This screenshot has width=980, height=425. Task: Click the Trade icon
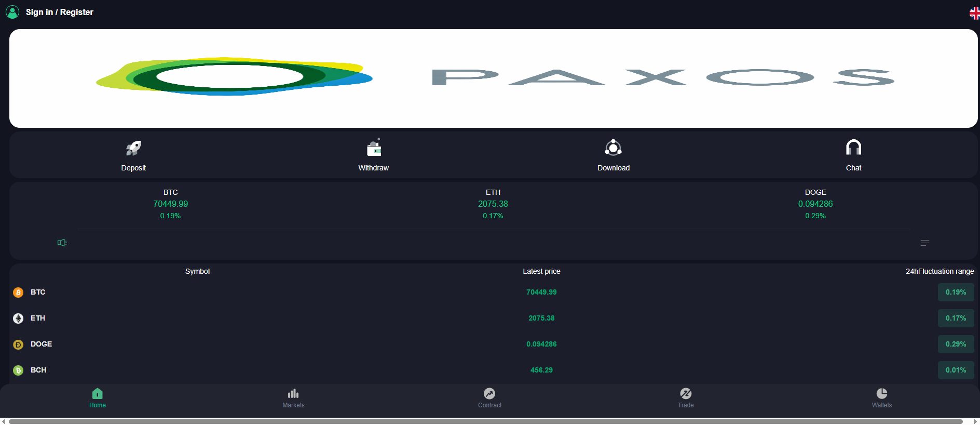pos(686,393)
